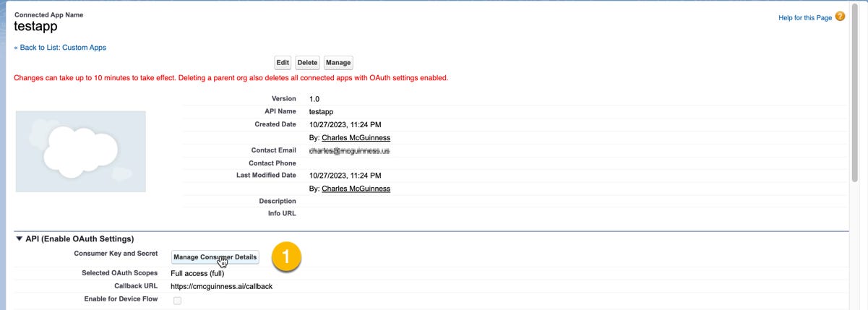Click the cloud logo image of the app
Screen dimensions: 868x310
[x=80, y=151]
